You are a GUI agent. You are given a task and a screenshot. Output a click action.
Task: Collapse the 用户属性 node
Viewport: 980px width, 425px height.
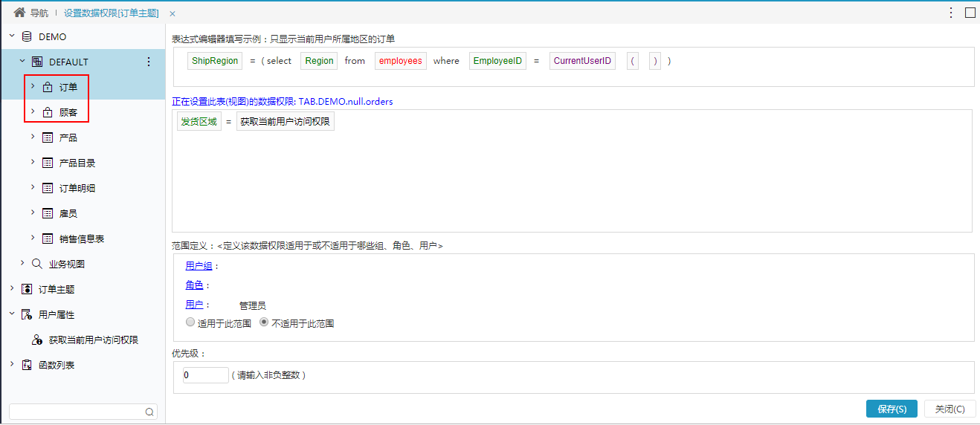coord(12,314)
